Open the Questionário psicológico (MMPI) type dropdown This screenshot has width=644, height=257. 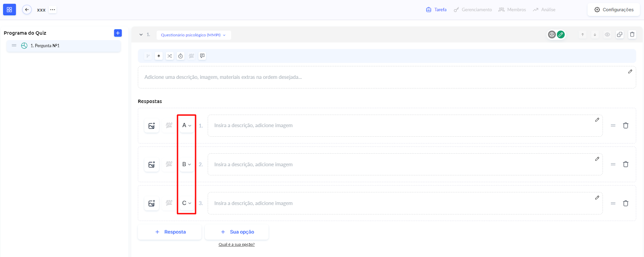193,35
